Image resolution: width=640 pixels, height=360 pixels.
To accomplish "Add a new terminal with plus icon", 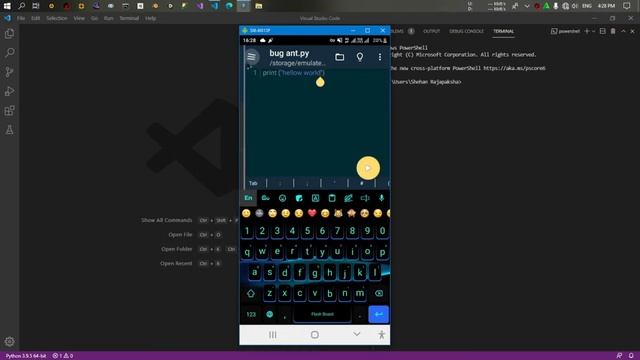I will (587, 31).
